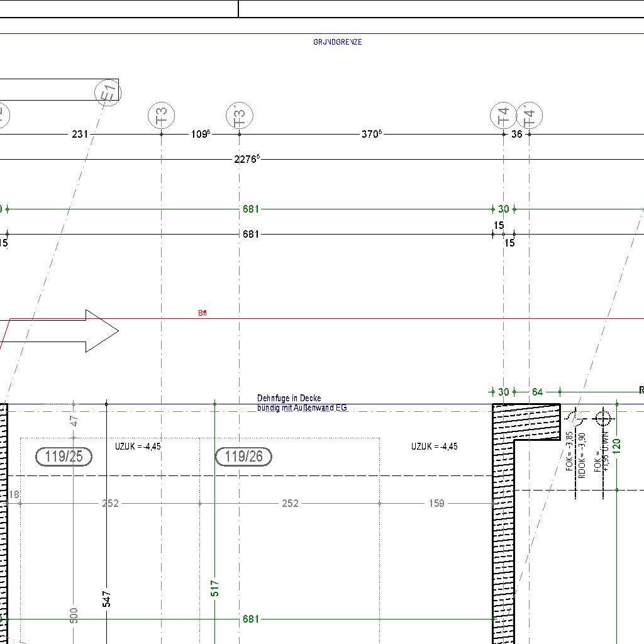Select the green 517 vertical dimension
Screen dimensions: 644x644
[214, 589]
